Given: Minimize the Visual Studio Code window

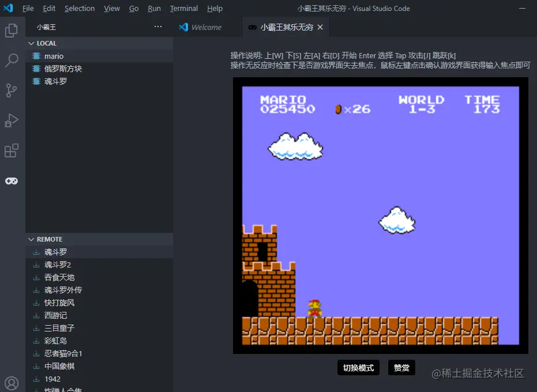Looking at the screenshot, I should 522,8.
